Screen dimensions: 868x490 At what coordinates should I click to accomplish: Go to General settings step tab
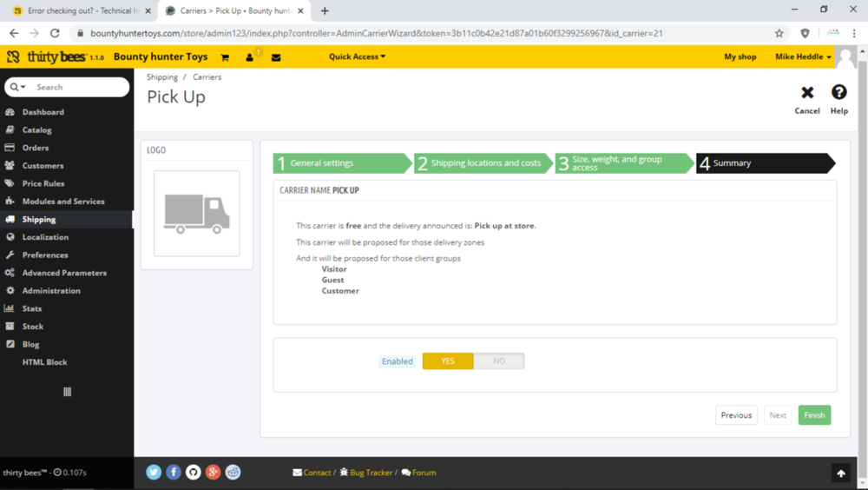point(342,163)
